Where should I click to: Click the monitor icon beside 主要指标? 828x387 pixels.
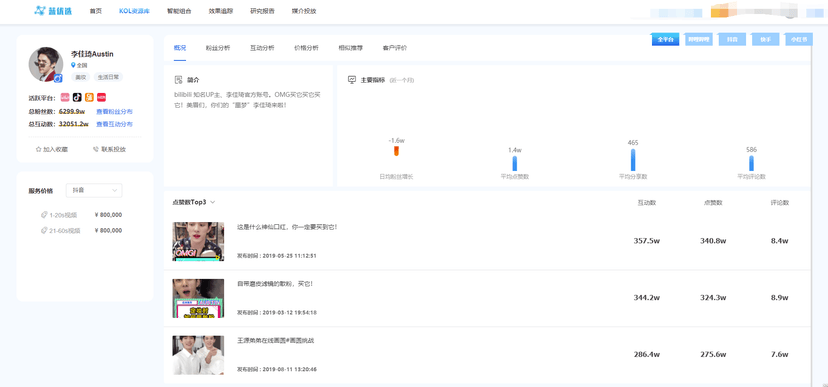tap(352, 80)
